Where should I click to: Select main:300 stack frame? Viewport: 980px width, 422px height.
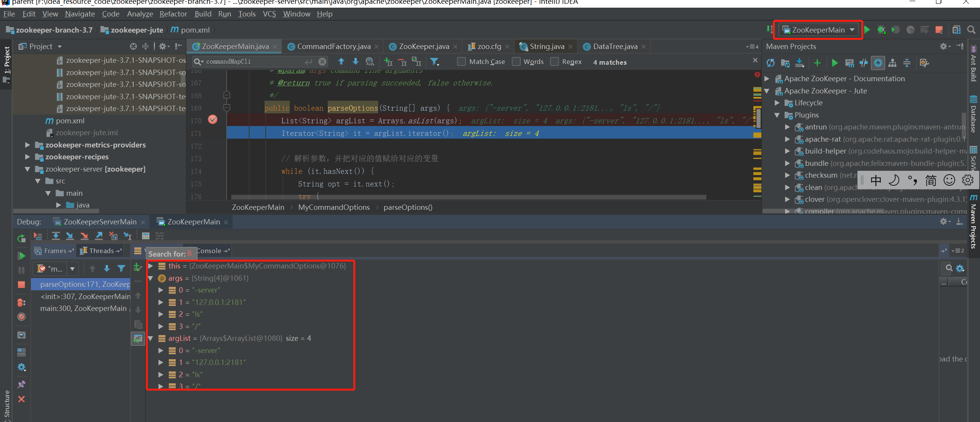point(81,308)
